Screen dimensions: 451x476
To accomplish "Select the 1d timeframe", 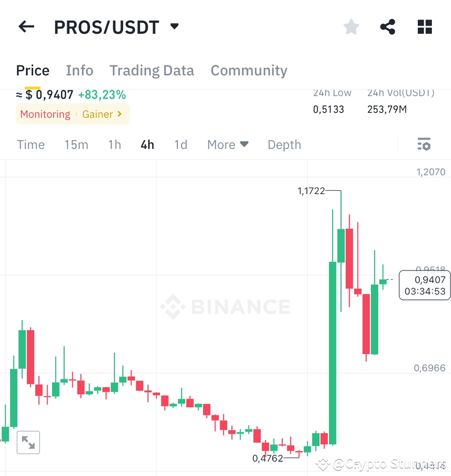I will click(181, 144).
